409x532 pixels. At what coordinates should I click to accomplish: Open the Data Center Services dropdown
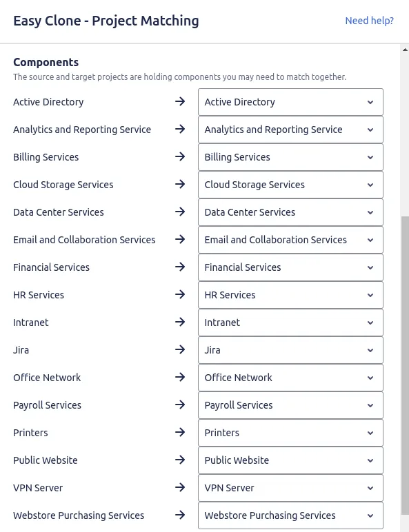click(290, 212)
